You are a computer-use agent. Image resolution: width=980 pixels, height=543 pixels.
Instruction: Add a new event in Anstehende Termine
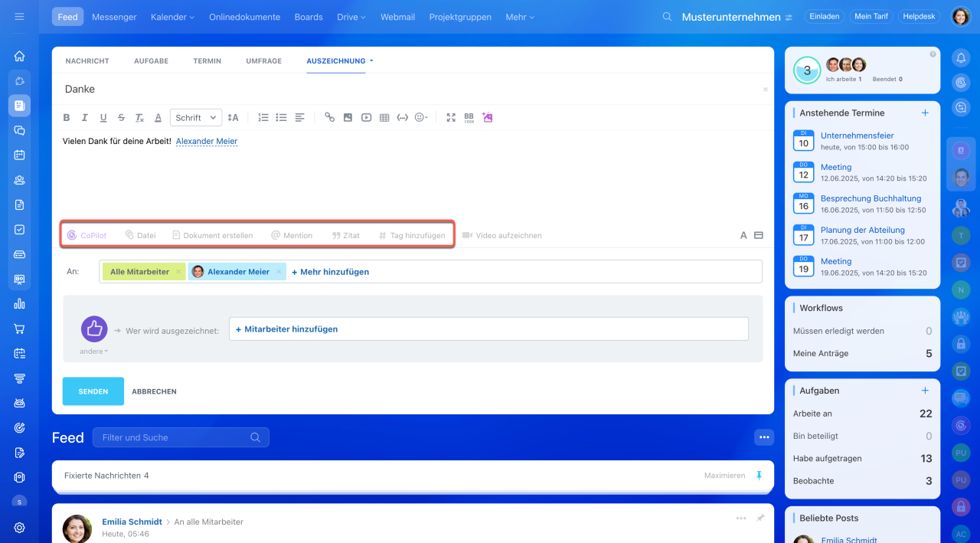point(925,113)
